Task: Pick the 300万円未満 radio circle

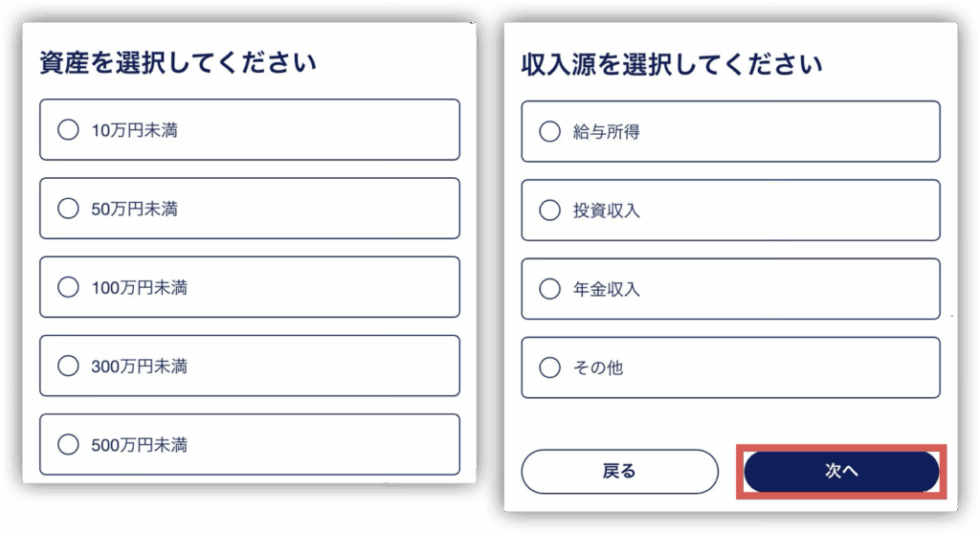Action: pos(68,366)
